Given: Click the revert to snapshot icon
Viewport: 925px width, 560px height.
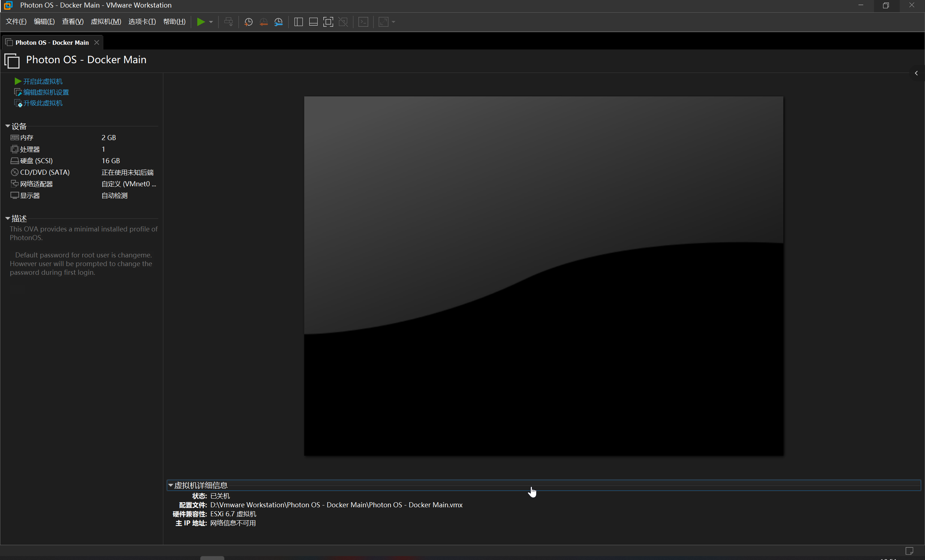Looking at the screenshot, I should point(263,22).
